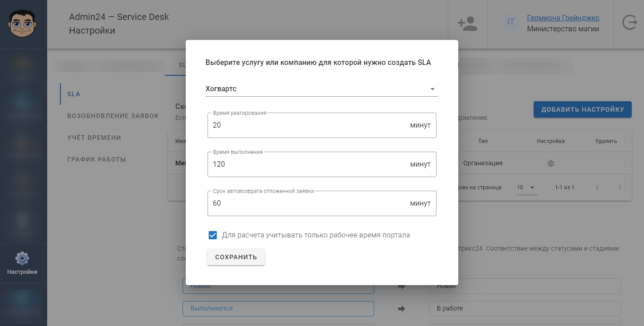Image resolution: width=644 pixels, height=326 pixels.
Task: Go to previous table page chevron
Action: point(597,188)
